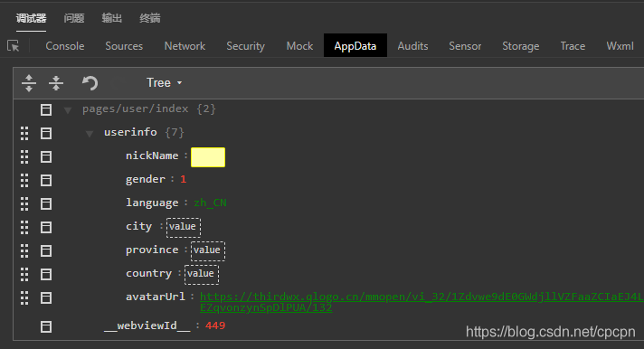Switch to the 终端 tab
Screen dimensions: 644x349
tap(150, 18)
